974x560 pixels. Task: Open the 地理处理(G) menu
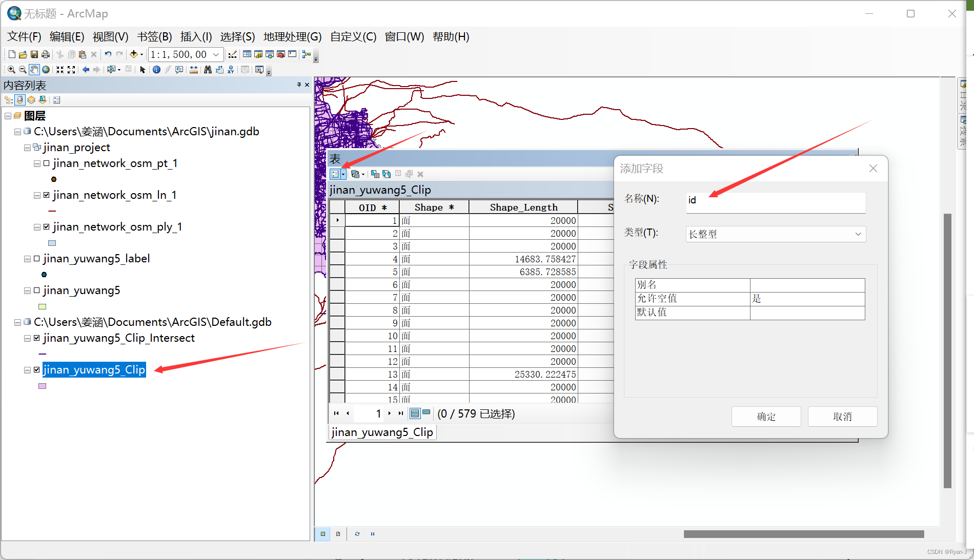click(291, 36)
